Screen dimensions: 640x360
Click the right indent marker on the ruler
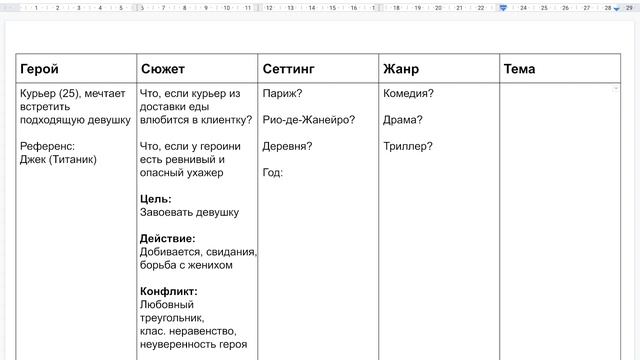(617, 8)
